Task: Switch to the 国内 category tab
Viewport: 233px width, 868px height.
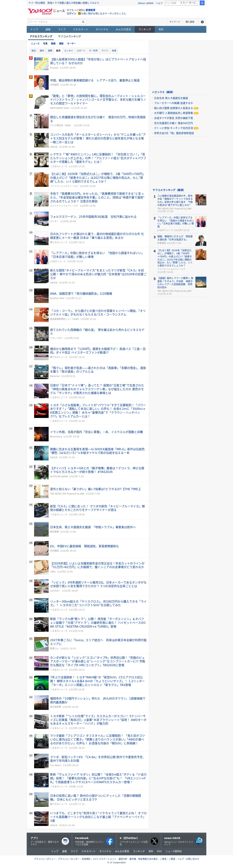Action: (x=42, y=51)
